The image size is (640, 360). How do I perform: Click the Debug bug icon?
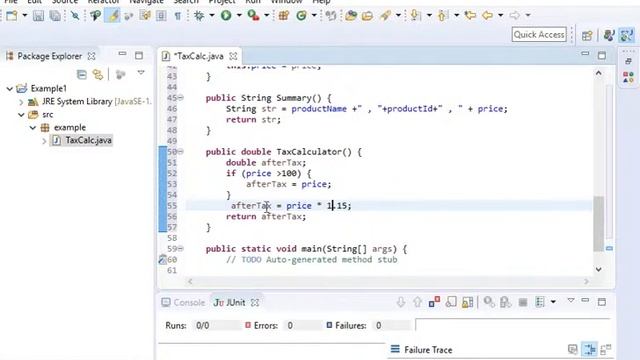[199, 16]
